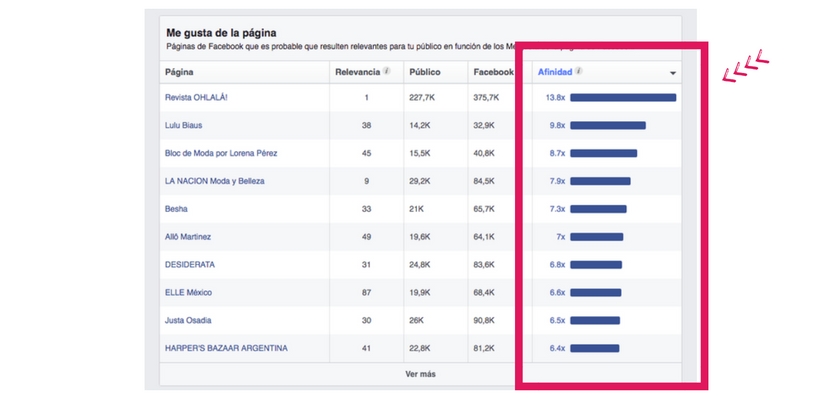The width and height of the screenshot is (840, 400).
Task: Click the 29,2K público value
Action: (419, 181)
